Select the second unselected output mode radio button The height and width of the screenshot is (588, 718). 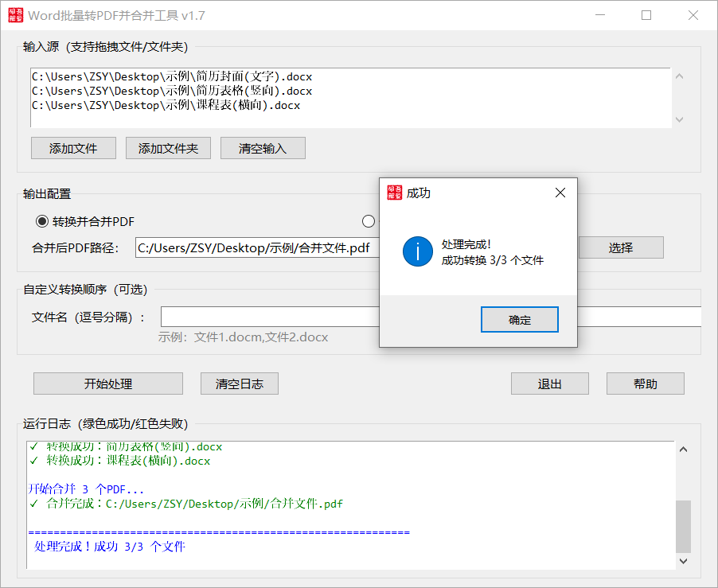(368, 221)
